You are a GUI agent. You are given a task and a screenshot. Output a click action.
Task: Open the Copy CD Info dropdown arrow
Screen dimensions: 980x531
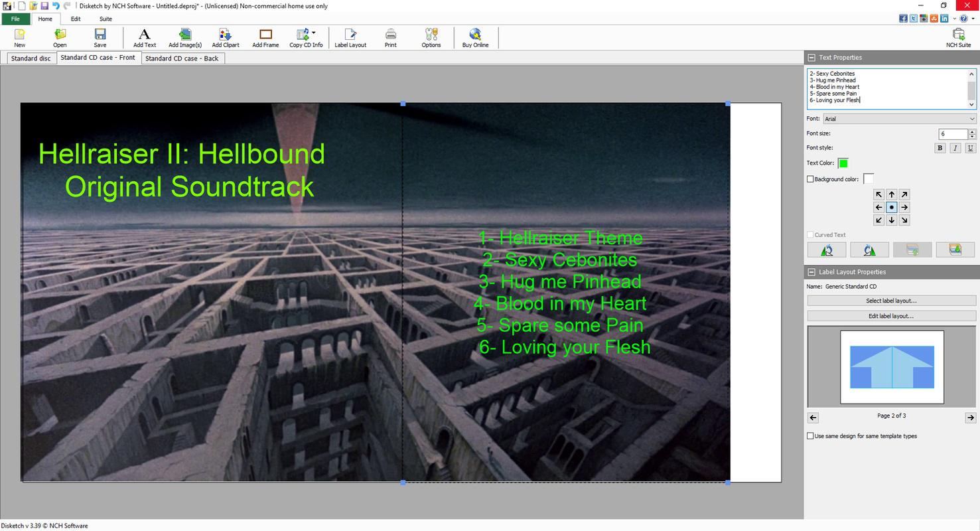click(x=314, y=33)
